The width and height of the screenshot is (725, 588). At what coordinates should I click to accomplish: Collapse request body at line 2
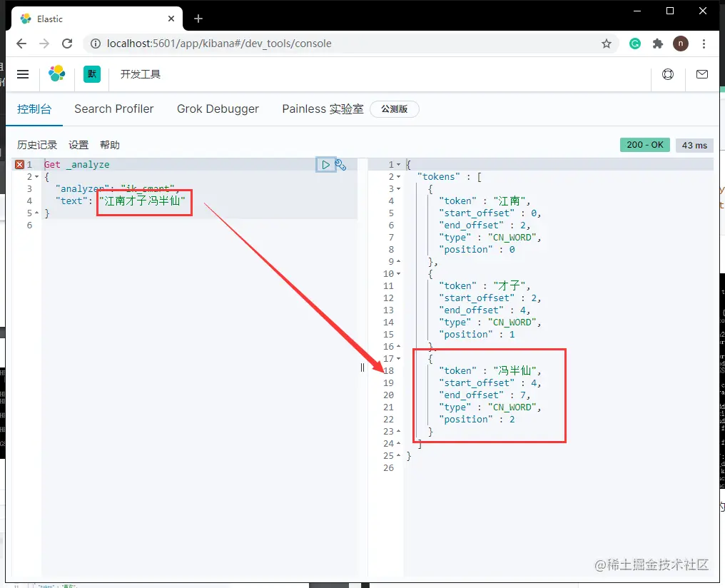coord(36,176)
